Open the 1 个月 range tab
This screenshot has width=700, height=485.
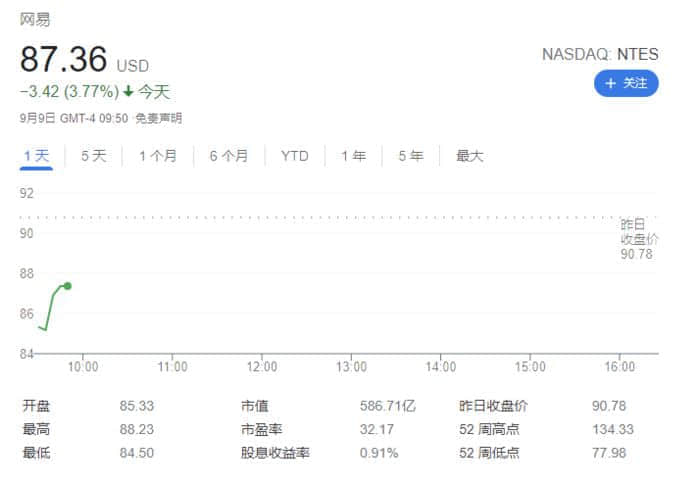(158, 156)
